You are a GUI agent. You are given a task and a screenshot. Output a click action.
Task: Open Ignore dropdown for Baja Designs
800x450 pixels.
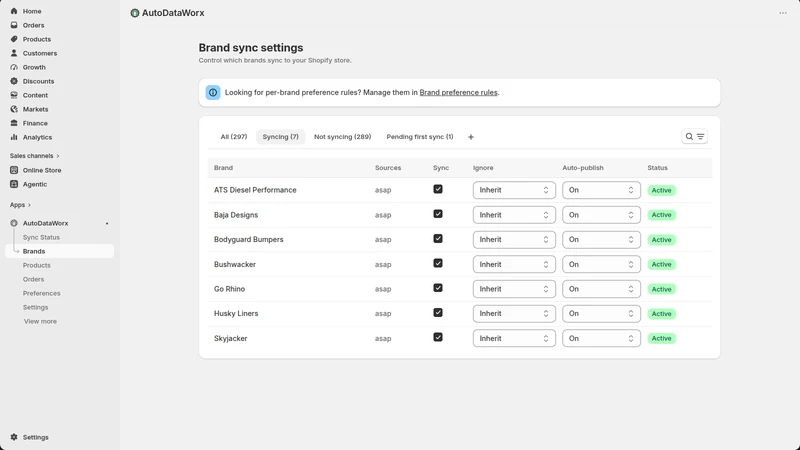pos(514,215)
